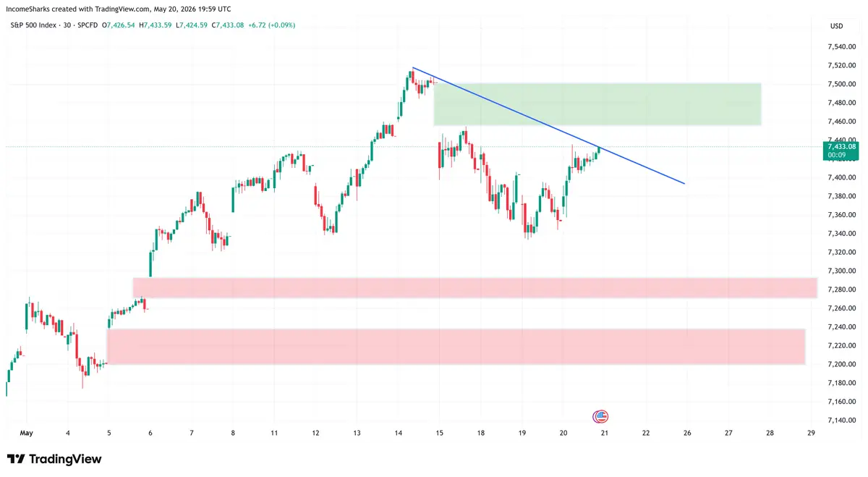This screenshot has height=477, width=868.
Task: Click the TradingView logo icon
Action: 16,459
